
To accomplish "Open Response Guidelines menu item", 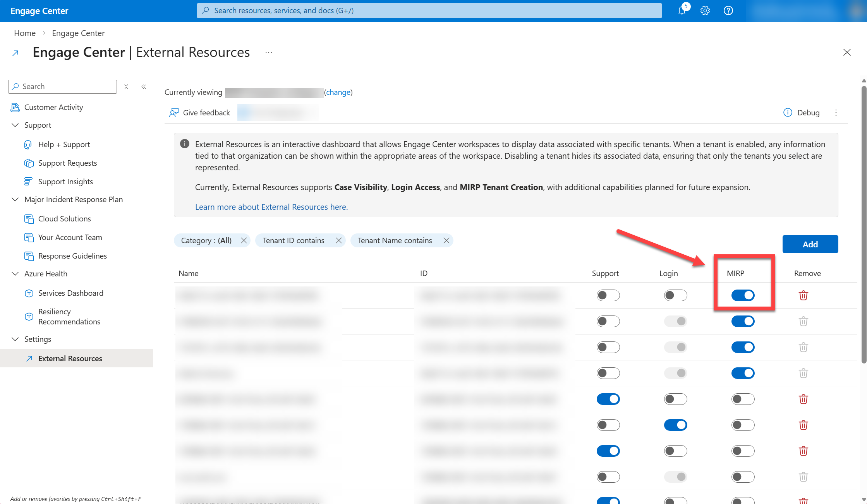I will (x=72, y=256).
